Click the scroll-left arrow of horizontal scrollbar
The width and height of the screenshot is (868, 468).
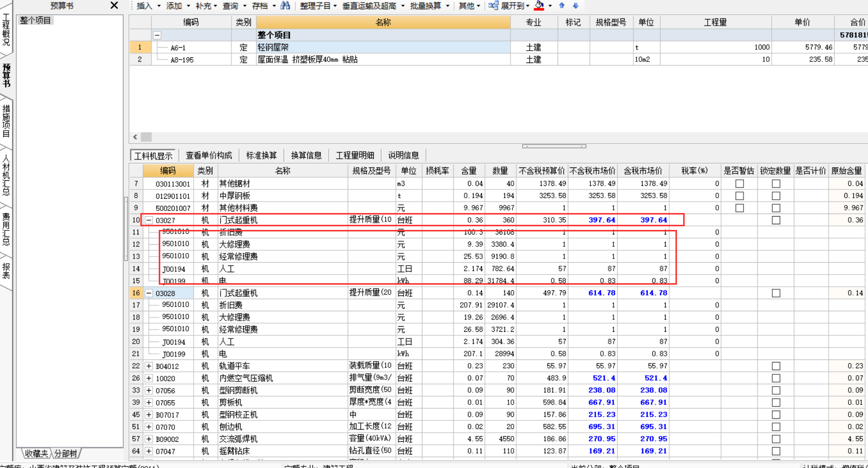pyautogui.click(x=135, y=137)
